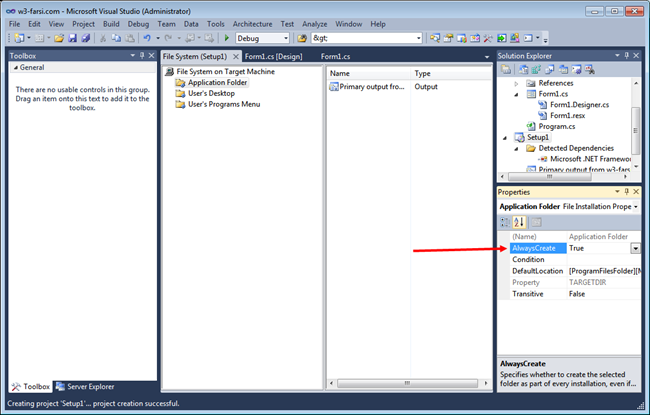Click the Toolbox wrench-and-hammer toolbar icon
The height and width of the screenshot is (415, 650).
click(x=488, y=38)
